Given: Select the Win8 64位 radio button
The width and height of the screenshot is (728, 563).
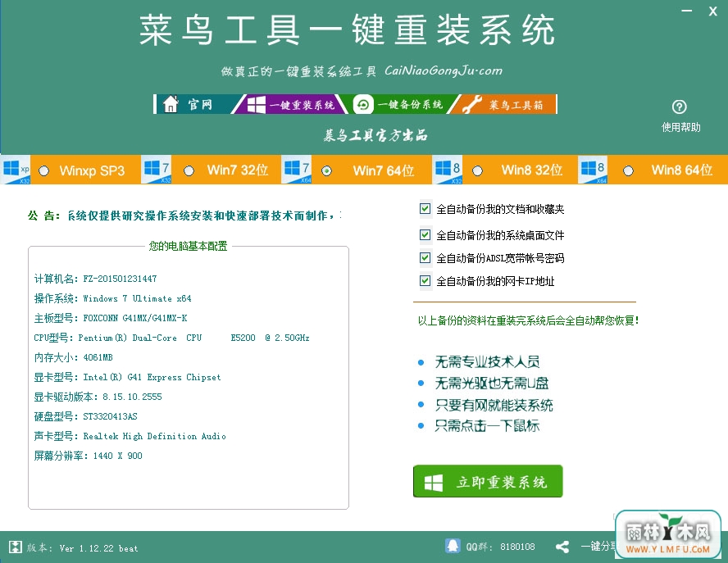Looking at the screenshot, I should [628, 170].
